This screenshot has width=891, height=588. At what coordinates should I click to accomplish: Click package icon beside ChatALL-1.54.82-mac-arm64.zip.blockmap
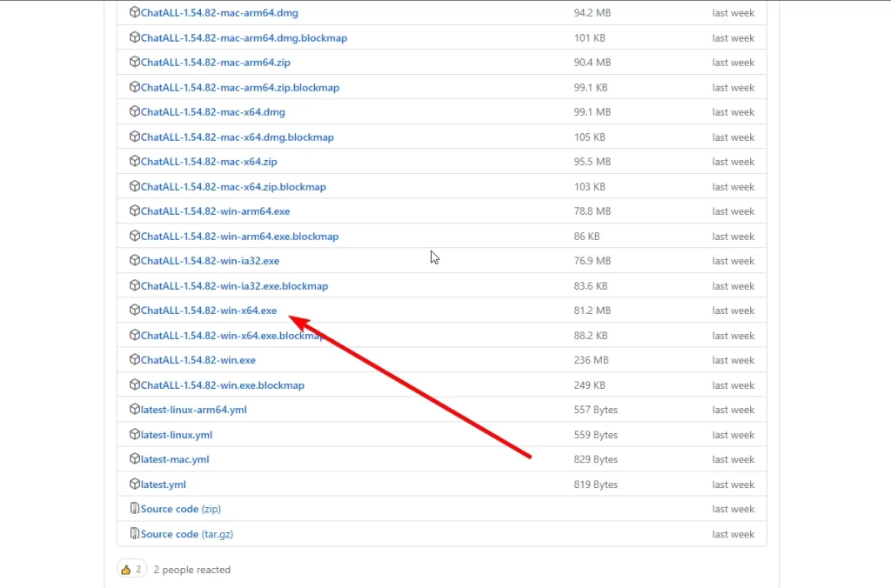coord(135,87)
